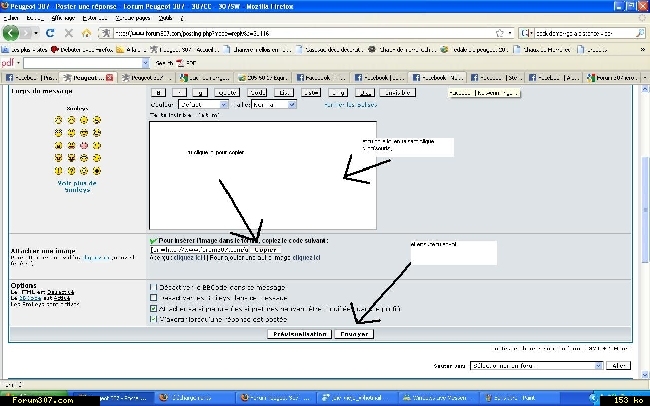650x406 pixels.
Task: Toggle the disable BBCode in message checkbox
Action: (x=153, y=287)
